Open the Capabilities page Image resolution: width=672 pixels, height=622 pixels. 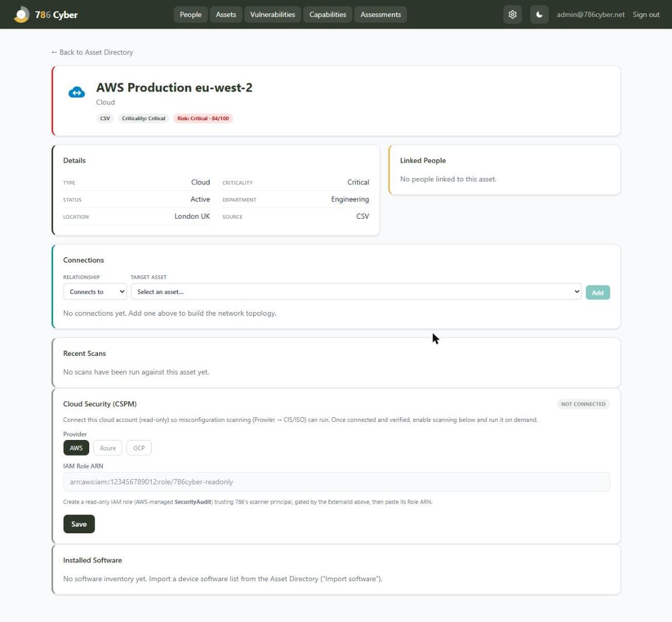(327, 15)
